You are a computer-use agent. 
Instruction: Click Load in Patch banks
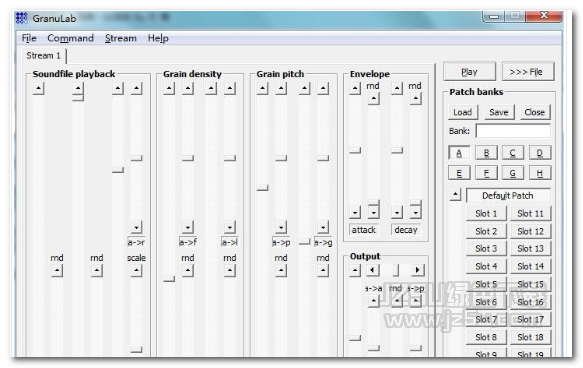click(x=462, y=112)
